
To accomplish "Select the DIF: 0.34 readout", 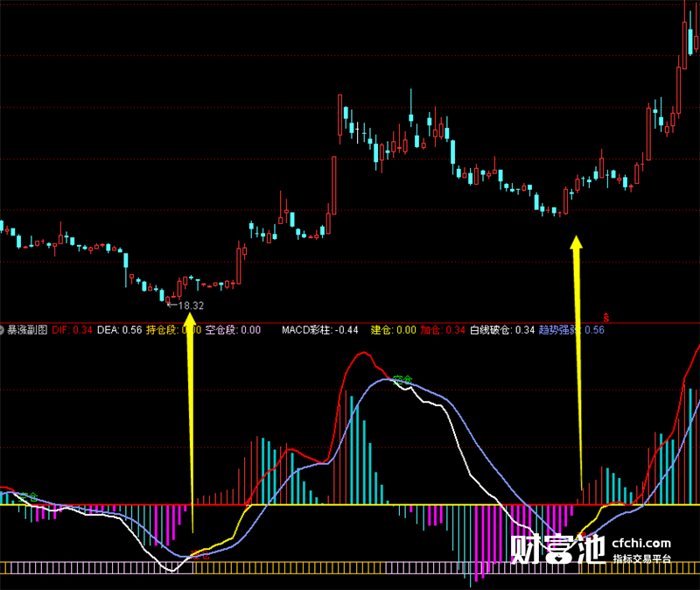I will (72, 330).
